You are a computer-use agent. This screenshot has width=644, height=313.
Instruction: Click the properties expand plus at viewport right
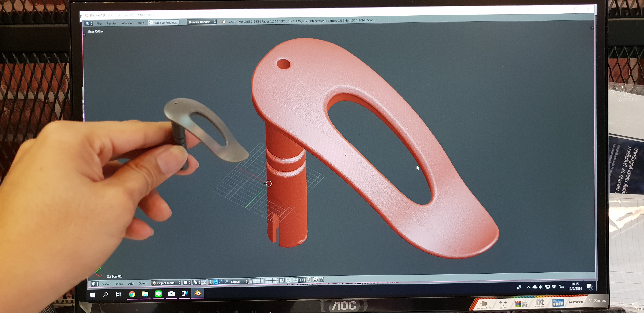click(592, 28)
